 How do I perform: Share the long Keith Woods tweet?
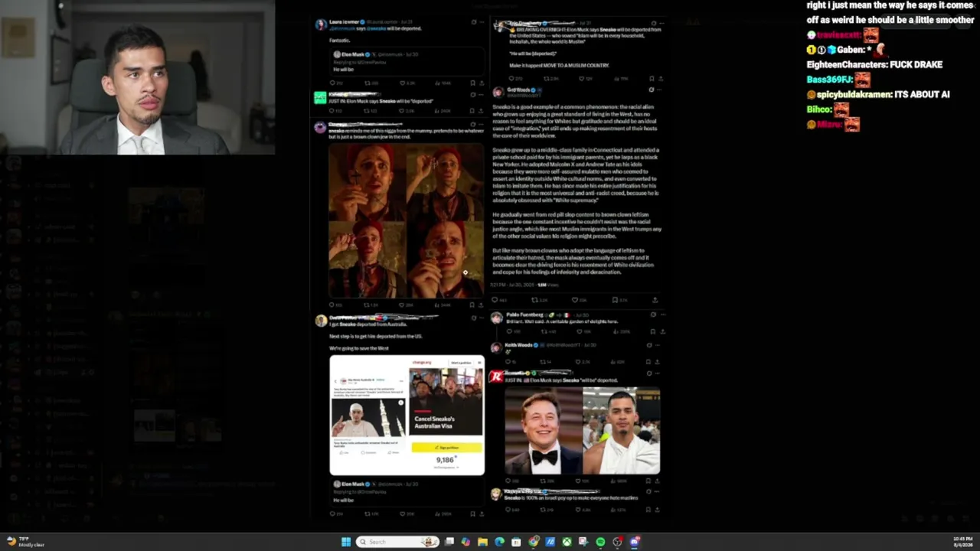pos(655,300)
